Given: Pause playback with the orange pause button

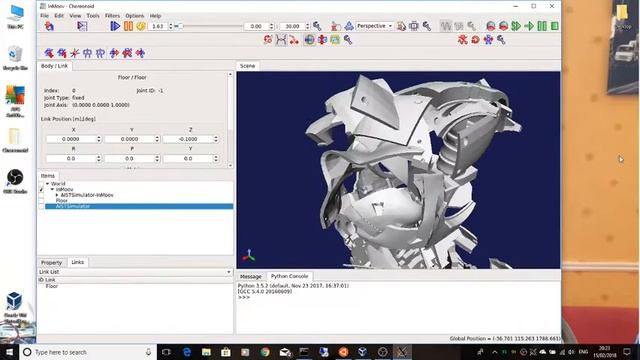Looking at the screenshot, I should (x=128, y=26).
